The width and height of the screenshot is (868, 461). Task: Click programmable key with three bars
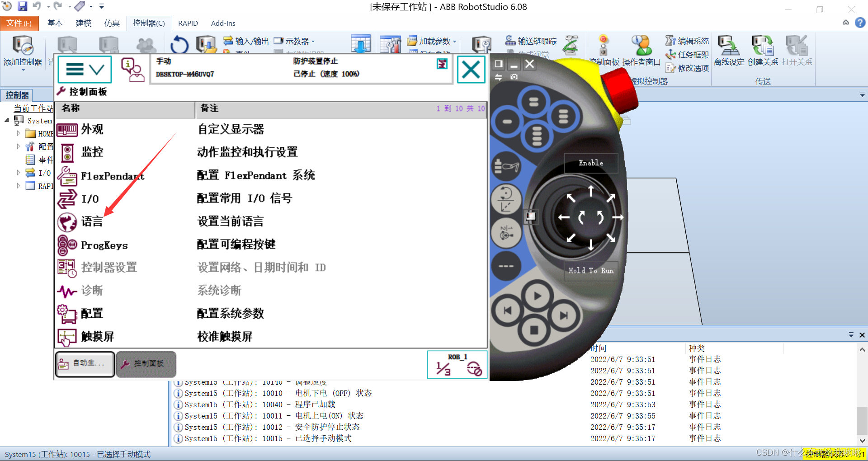click(563, 117)
